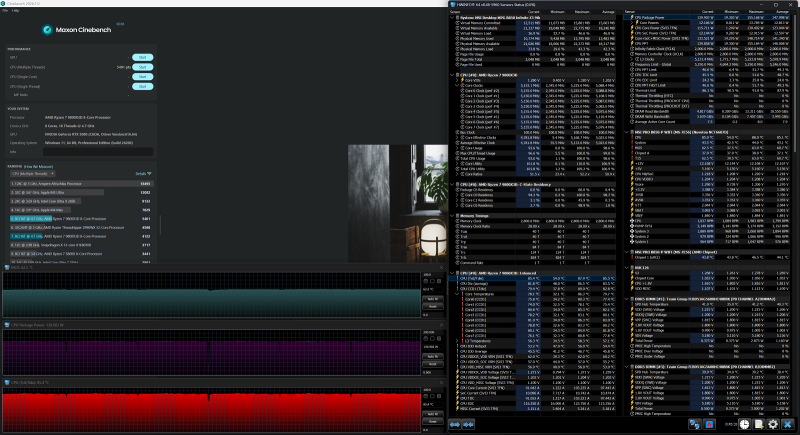
Task: Open the Cinebench Help menu
Action: (16, 10)
